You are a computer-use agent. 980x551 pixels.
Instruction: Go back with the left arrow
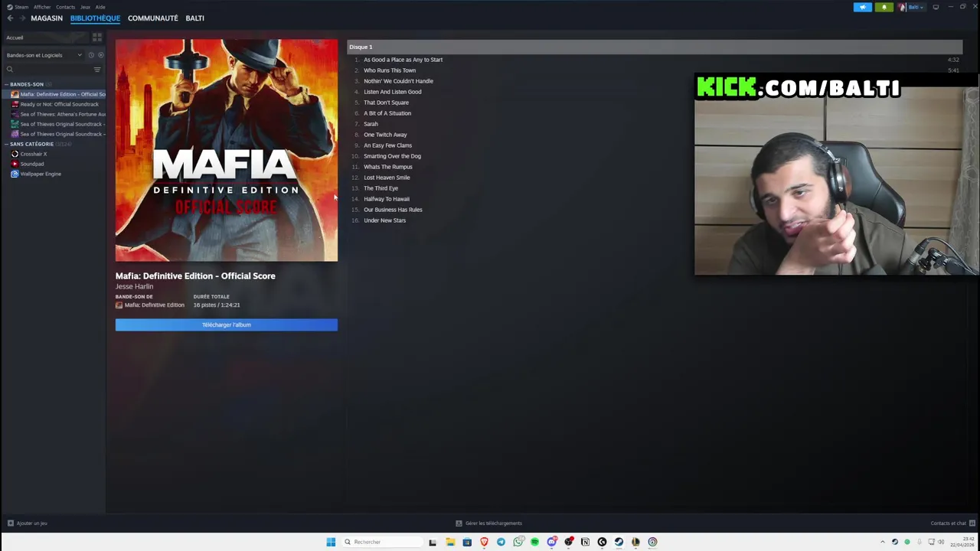coord(10,18)
